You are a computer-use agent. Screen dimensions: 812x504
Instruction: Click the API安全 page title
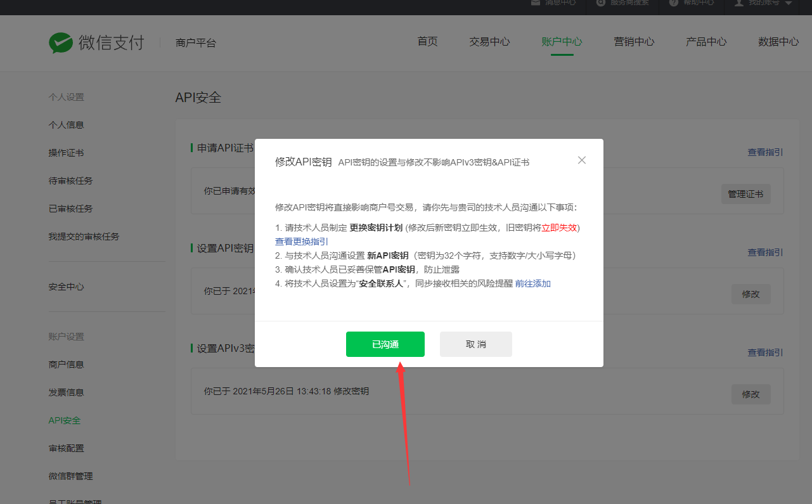click(198, 98)
